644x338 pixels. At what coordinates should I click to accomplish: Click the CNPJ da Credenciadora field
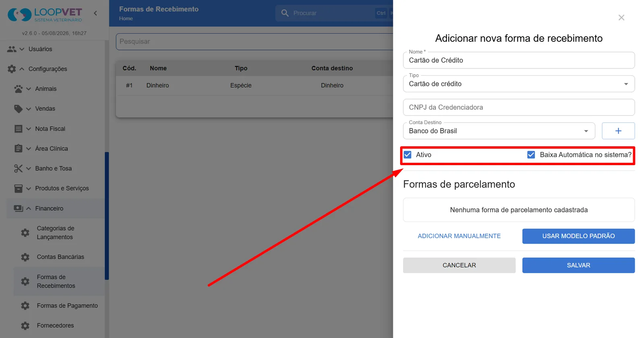click(519, 108)
